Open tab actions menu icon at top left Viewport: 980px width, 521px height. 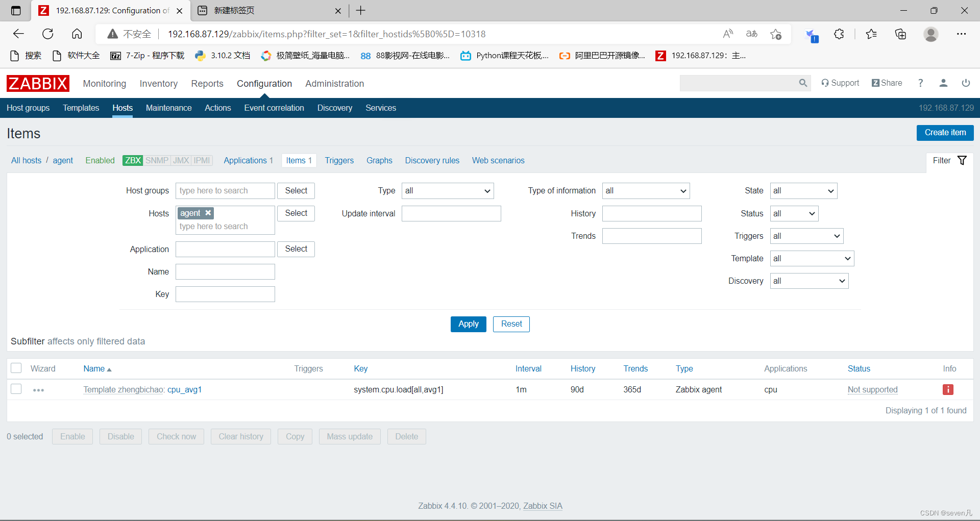pyautogui.click(x=16, y=10)
